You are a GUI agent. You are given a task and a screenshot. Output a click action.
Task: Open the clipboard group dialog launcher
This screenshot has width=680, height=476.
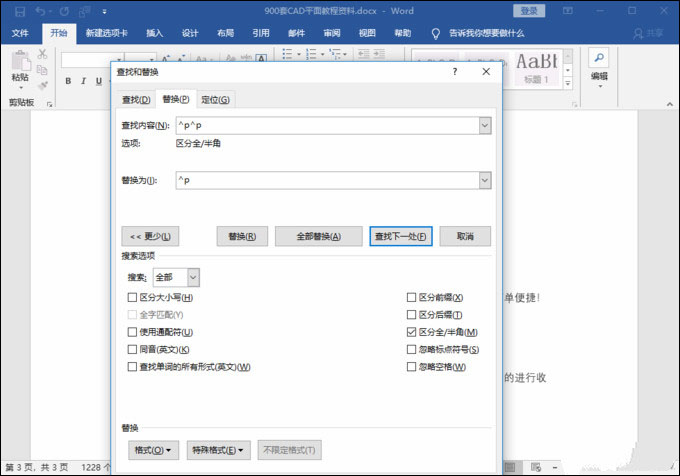click(49, 104)
